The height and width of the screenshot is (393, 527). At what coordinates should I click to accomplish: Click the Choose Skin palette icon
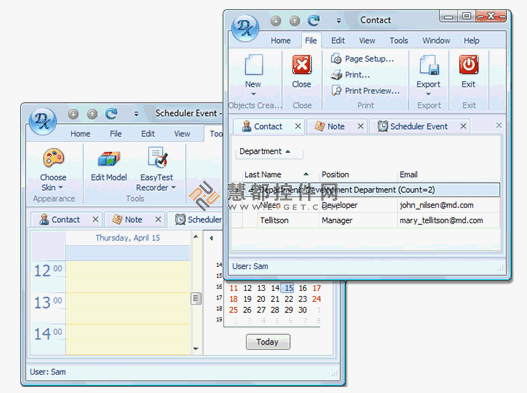click(53, 158)
